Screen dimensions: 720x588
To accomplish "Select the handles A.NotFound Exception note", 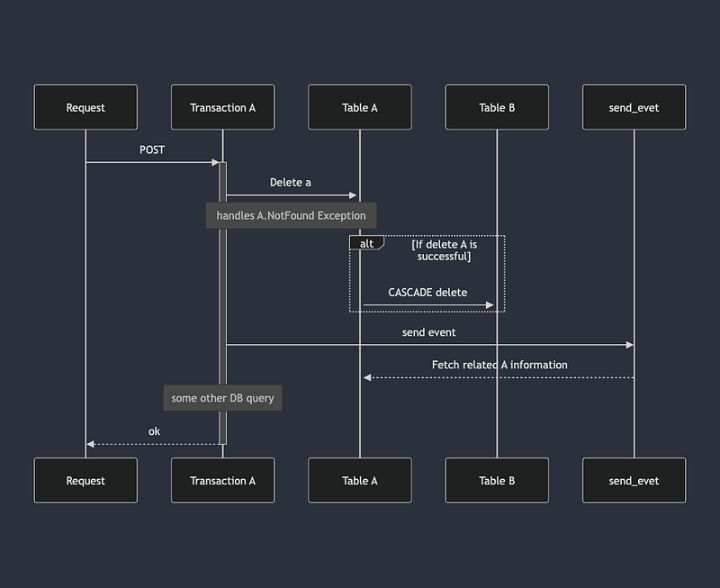I will [x=291, y=215].
